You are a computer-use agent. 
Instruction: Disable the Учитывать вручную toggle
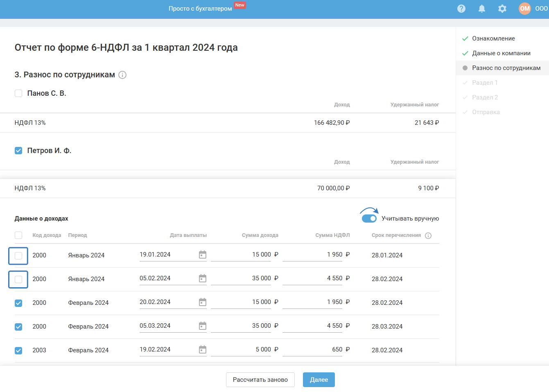[x=369, y=219]
